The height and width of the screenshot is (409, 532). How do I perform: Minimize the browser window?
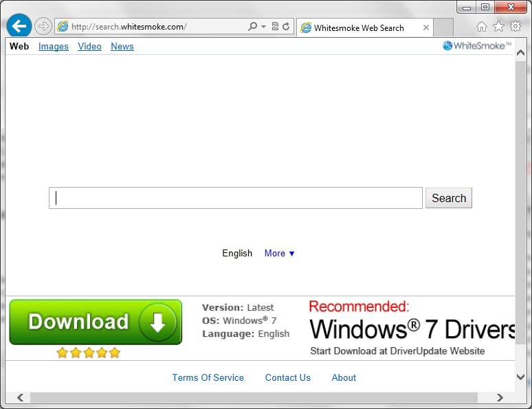tap(467, 7)
